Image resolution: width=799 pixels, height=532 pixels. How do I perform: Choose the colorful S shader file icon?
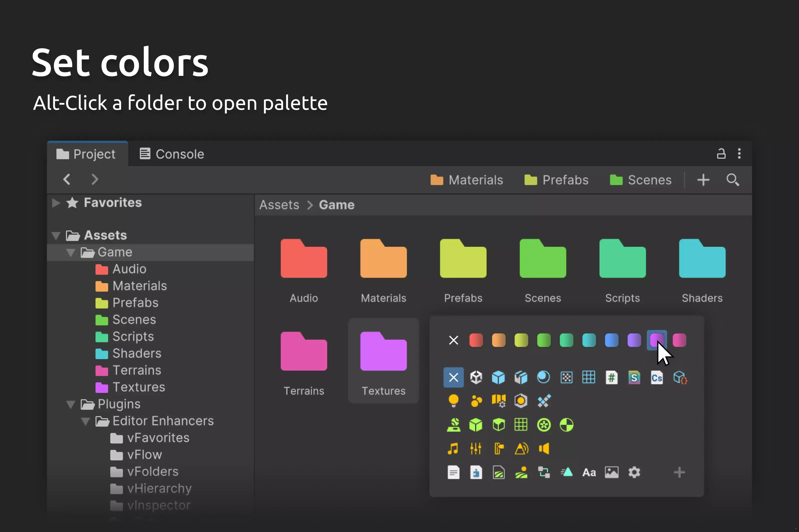click(634, 377)
